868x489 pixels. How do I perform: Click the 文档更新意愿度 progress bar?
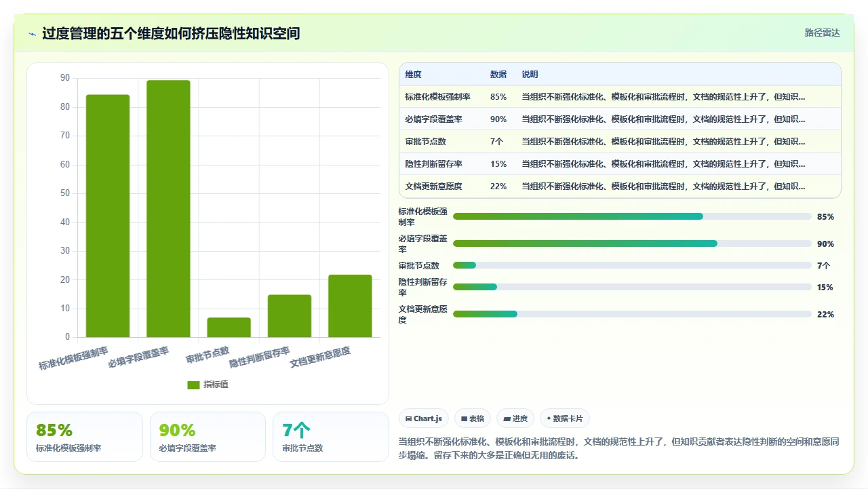632,314
